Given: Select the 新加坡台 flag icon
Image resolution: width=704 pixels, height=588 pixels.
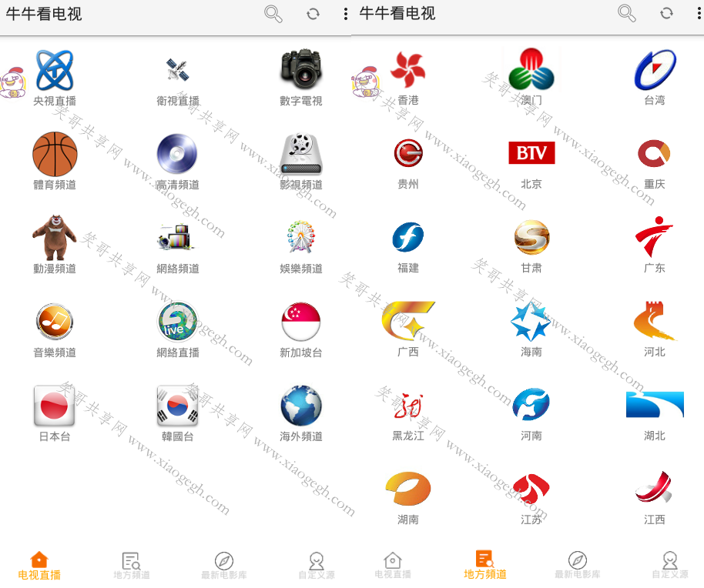Looking at the screenshot, I should point(301,322).
